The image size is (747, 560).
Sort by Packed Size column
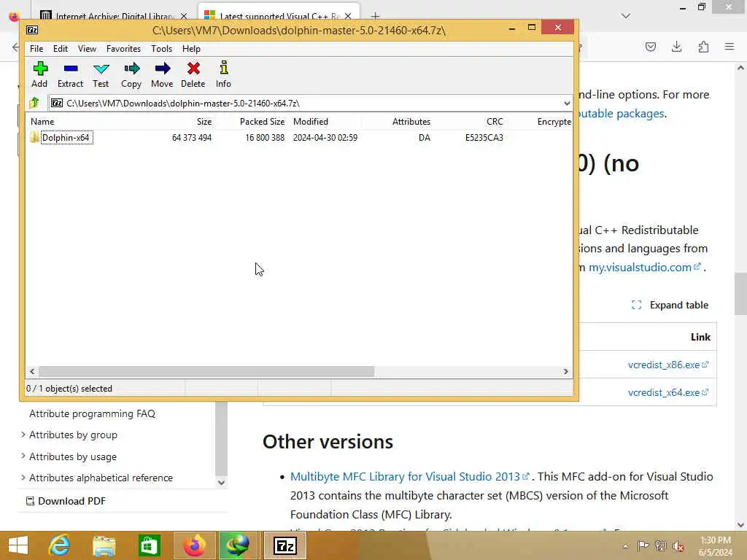pos(262,122)
